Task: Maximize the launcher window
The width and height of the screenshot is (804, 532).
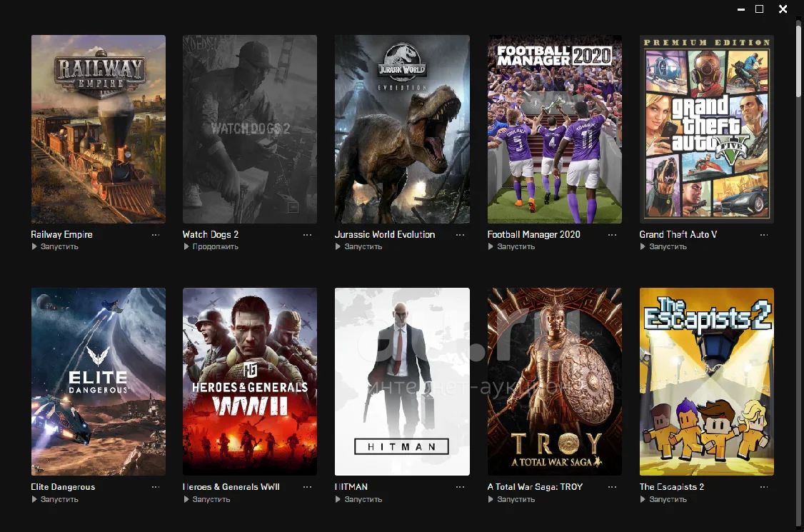Action: coord(760,9)
